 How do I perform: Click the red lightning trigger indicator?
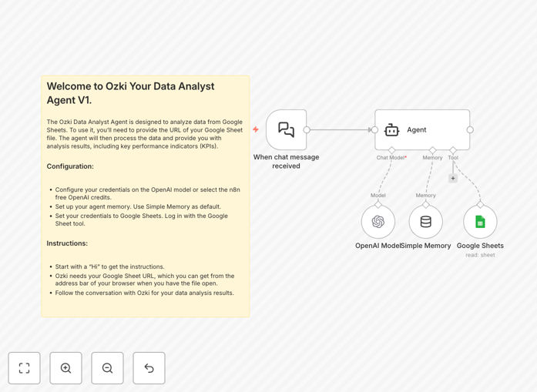tap(256, 129)
